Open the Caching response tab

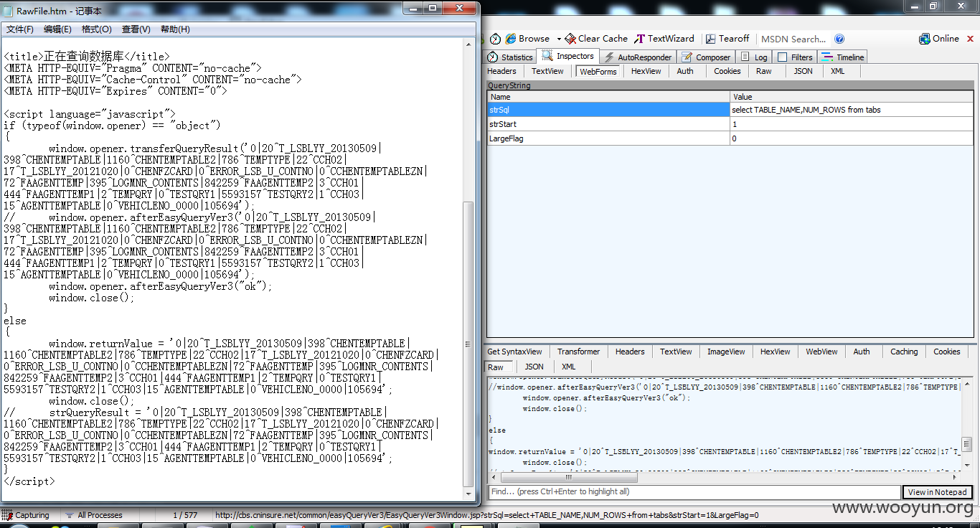tap(904, 352)
